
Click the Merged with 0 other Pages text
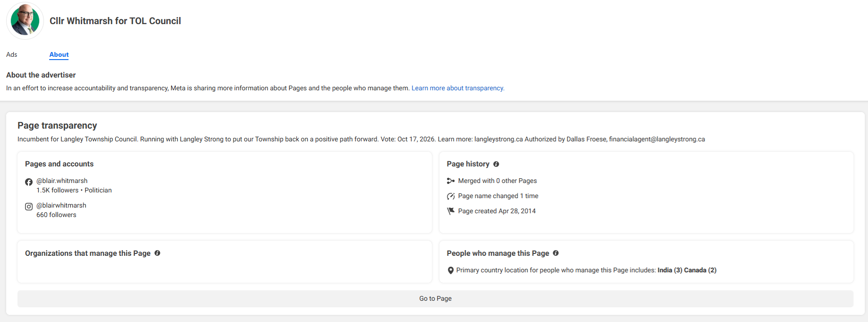click(x=498, y=181)
